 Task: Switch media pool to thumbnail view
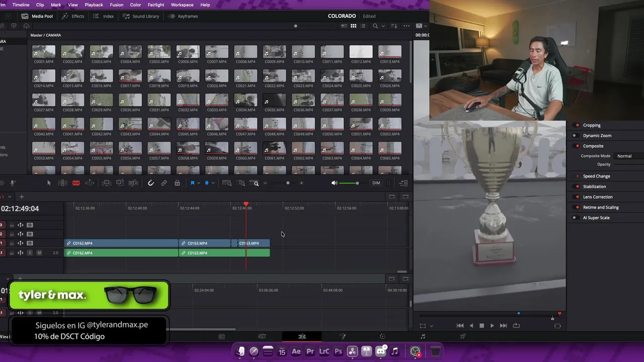(354, 26)
